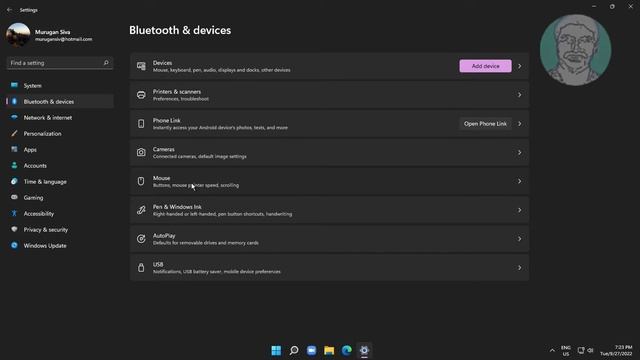The width and height of the screenshot is (640, 360).
Task: Expand Printers & scanners chevron
Action: click(x=520, y=95)
